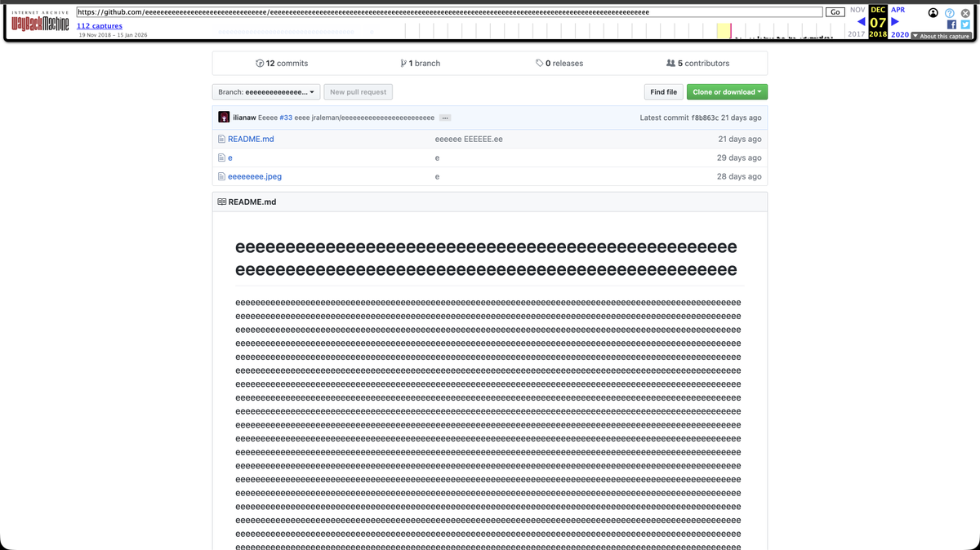
Task: Click the file icon beside 'e' row
Action: click(x=221, y=157)
